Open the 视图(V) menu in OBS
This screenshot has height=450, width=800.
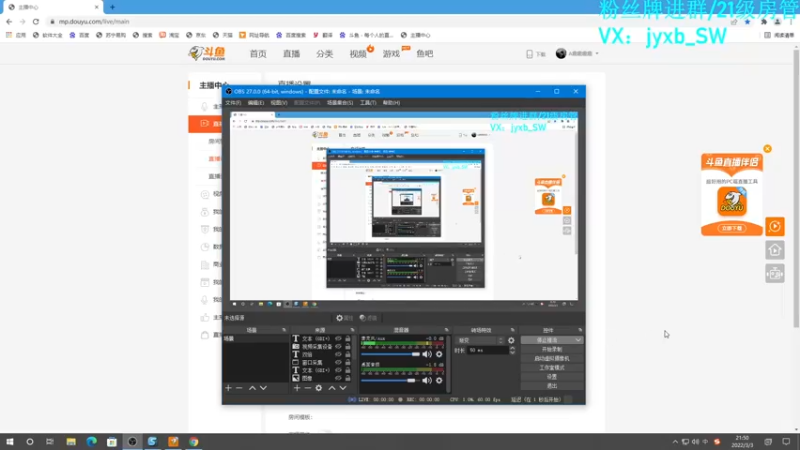click(279, 103)
